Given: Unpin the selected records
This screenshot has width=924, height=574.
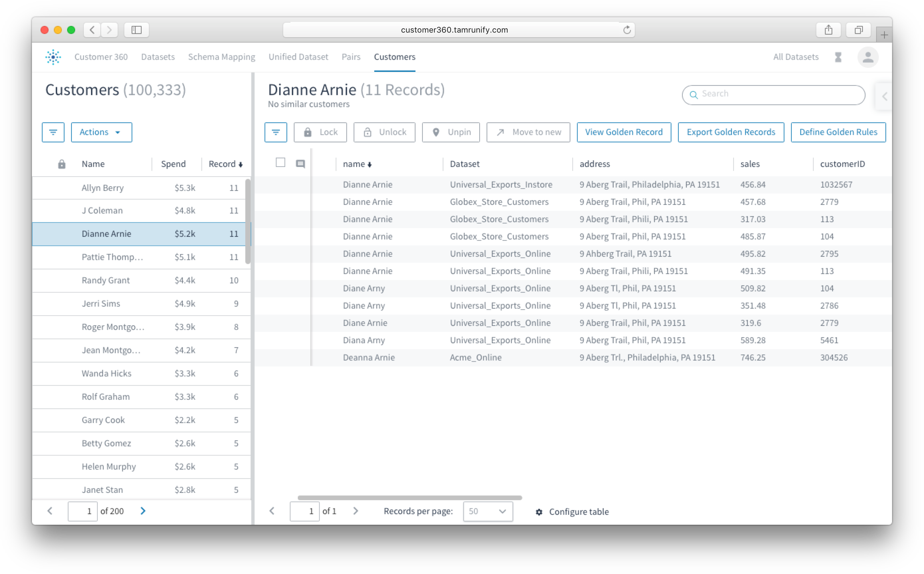Looking at the screenshot, I should [x=451, y=132].
